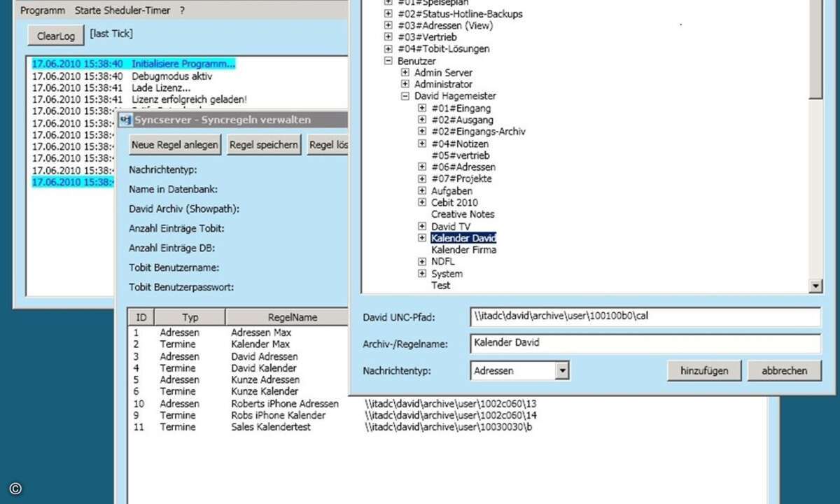Collapse the David Hagemeister node
This screenshot has height=504, width=840.
pyautogui.click(x=405, y=96)
